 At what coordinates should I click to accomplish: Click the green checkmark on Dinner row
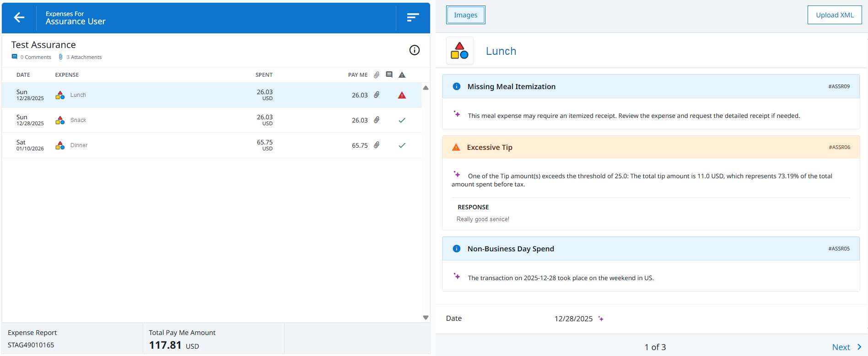pyautogui.click(x=402, y=145)
